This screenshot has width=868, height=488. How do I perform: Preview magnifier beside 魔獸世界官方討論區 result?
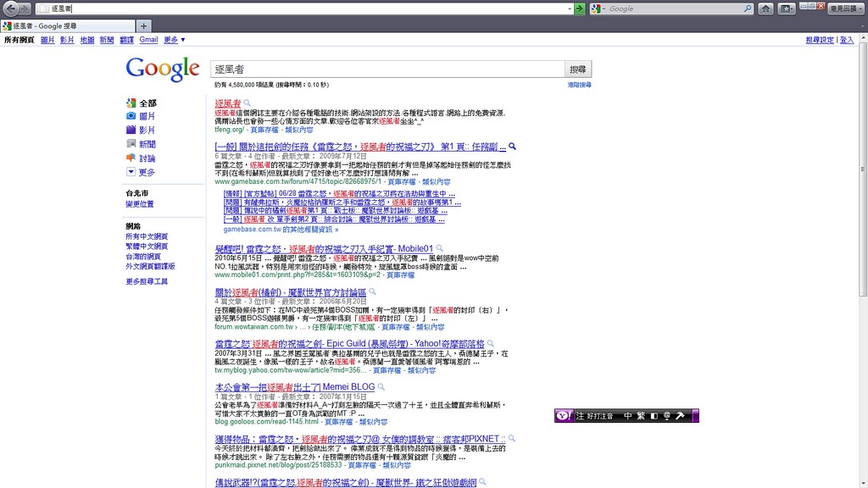[373, 291]
